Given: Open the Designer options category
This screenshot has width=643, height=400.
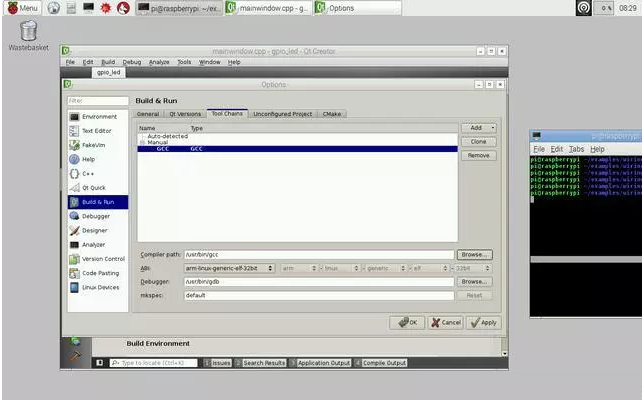Looking at the screenshot, I should 95,230.
